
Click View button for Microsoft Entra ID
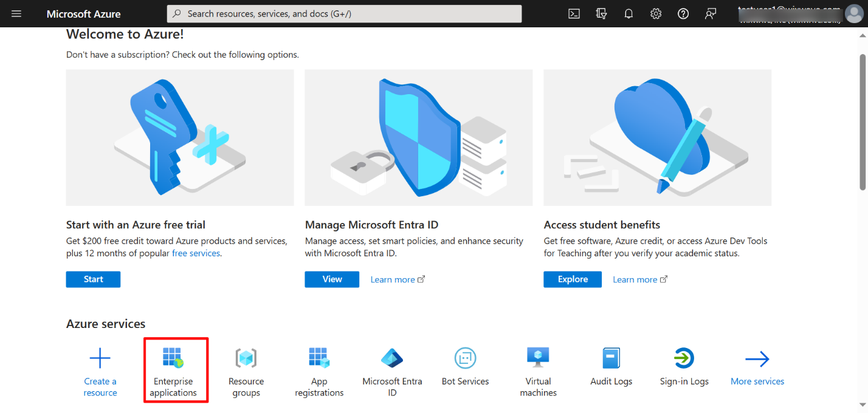332,279
